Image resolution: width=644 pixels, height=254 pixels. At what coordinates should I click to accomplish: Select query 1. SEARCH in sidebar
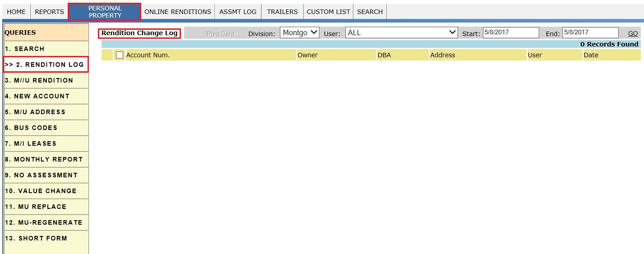(46, 49)
